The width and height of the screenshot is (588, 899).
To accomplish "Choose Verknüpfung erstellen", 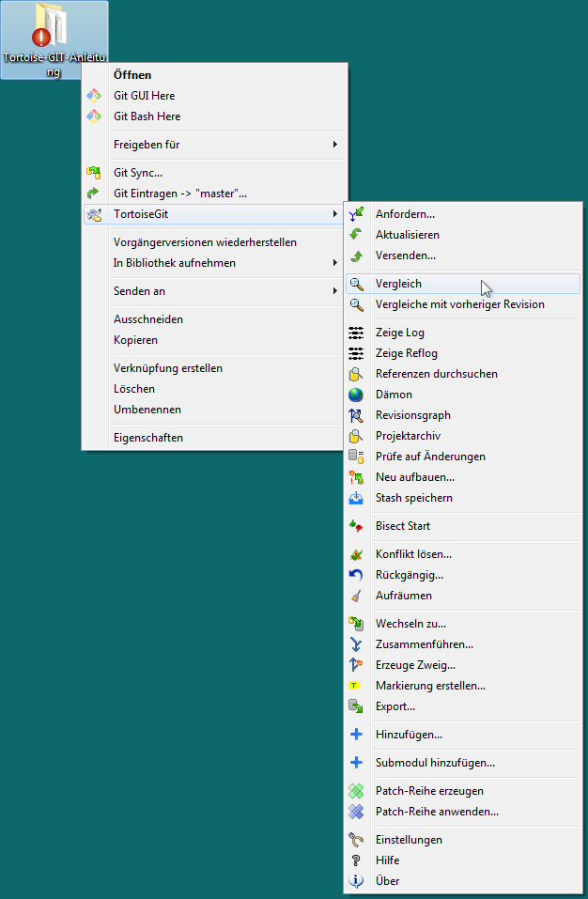I will tap(214, 368).
